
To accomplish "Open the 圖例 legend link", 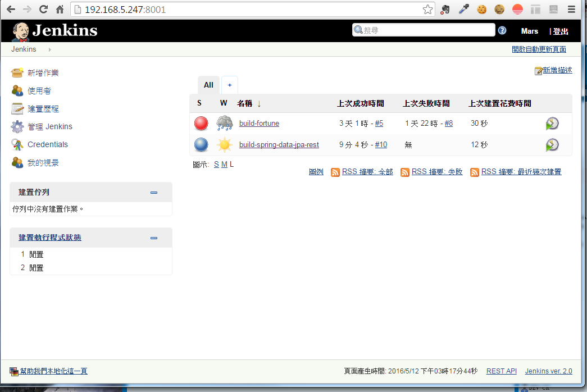I will pos(316,172).
